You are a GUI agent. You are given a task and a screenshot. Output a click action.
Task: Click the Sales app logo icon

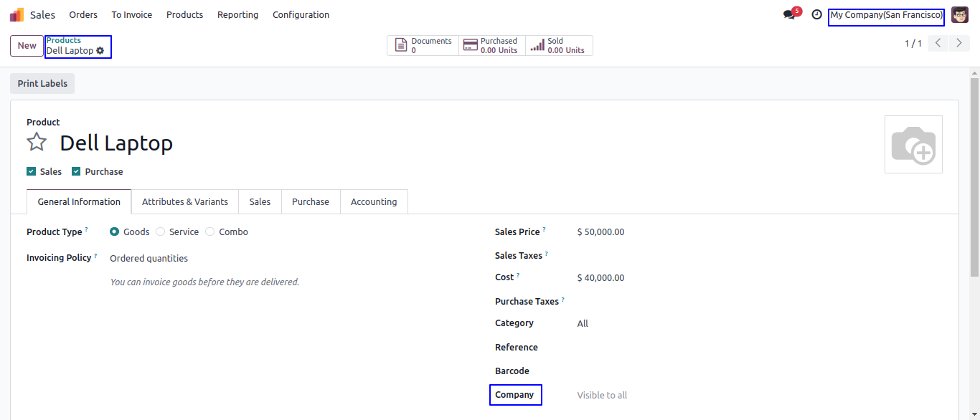coord(17,14)
